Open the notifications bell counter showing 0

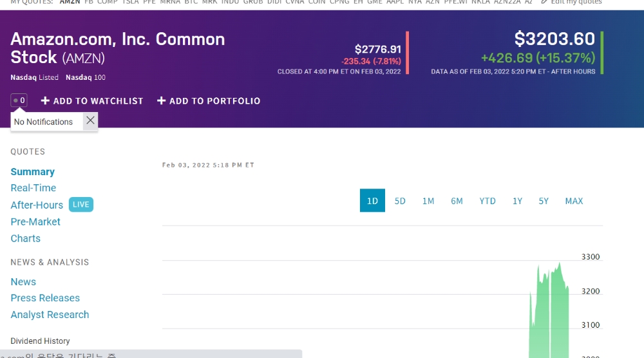tap(19, 100)
